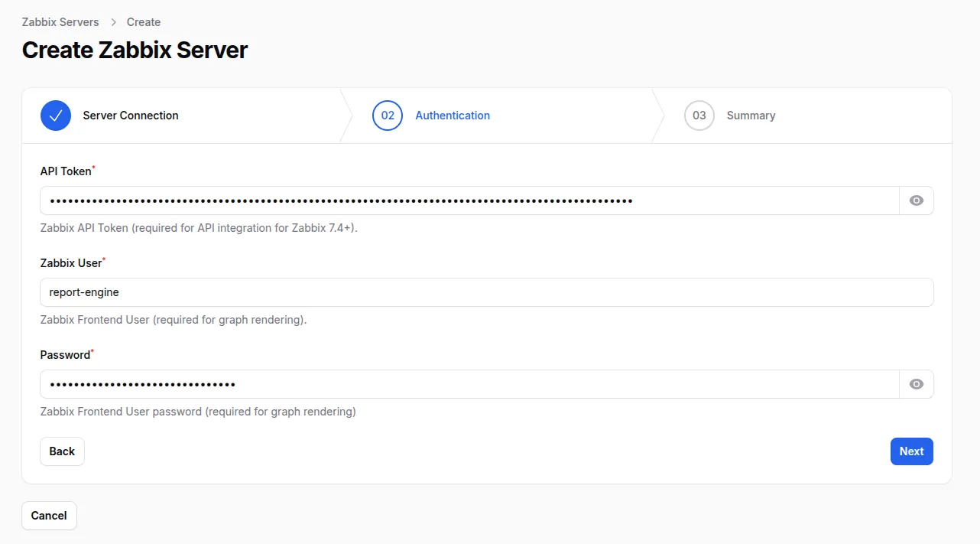Click the Server Connection checkmark step icon
980x544 pixels.
click(x=56, y=116)
